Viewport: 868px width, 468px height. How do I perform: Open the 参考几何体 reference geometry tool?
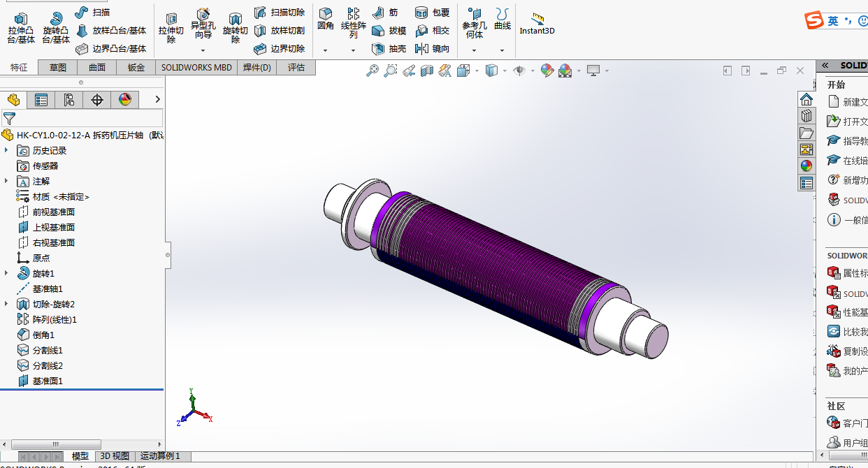click(475, 24)
